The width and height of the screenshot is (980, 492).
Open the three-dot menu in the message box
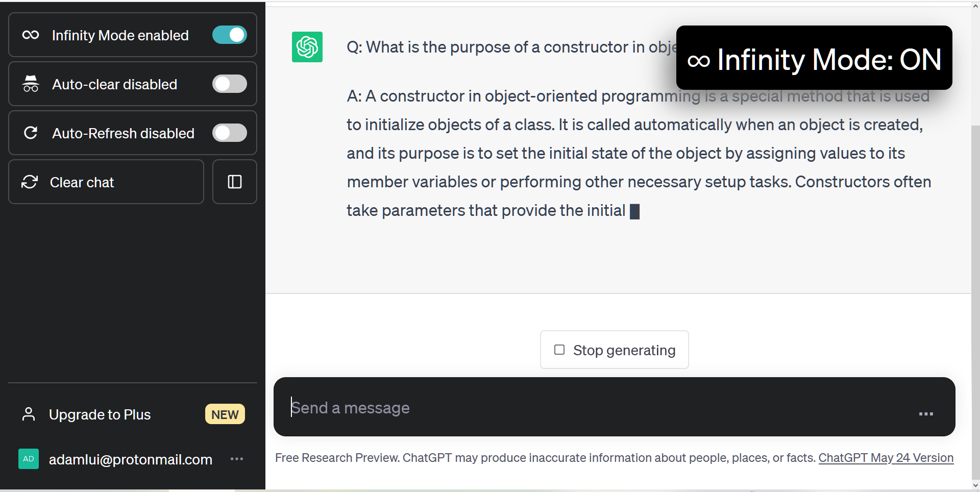(925, 414)
